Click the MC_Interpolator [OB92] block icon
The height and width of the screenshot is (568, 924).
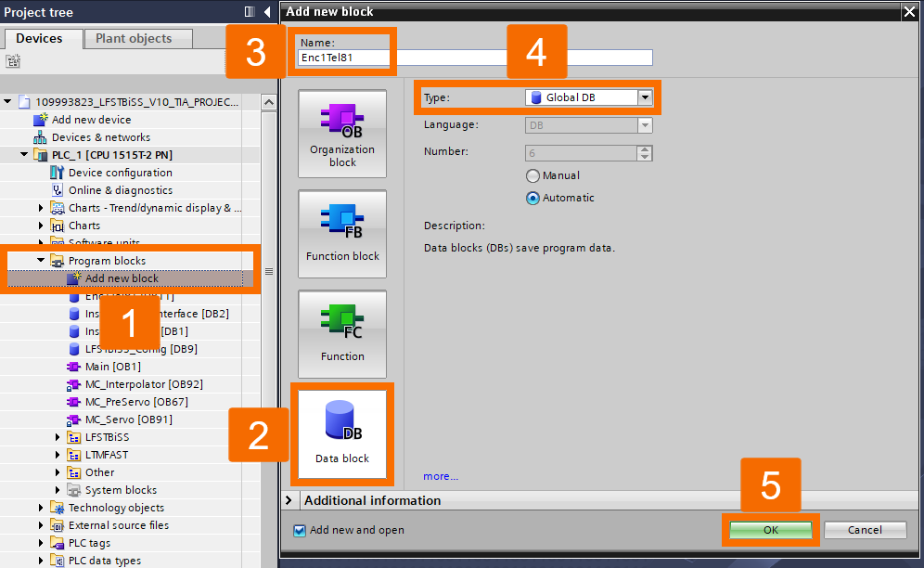(x=73, y=384)
